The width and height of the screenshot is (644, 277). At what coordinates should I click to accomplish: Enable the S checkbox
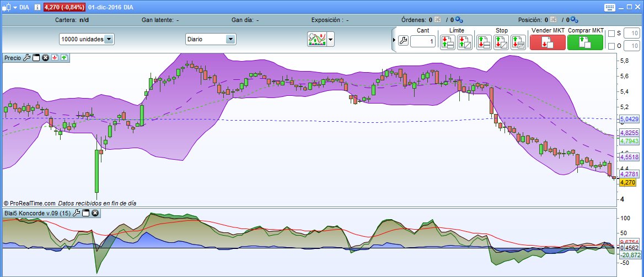pos(611,34)
